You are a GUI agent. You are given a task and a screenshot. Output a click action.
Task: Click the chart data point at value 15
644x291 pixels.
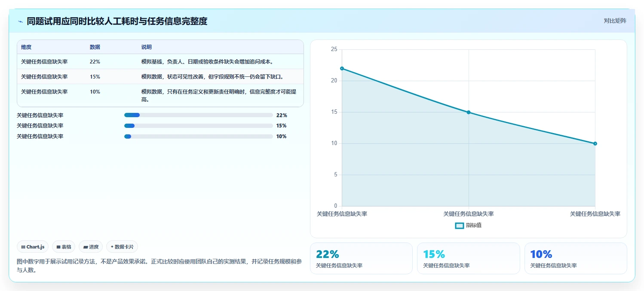click(x=469, y=112)
